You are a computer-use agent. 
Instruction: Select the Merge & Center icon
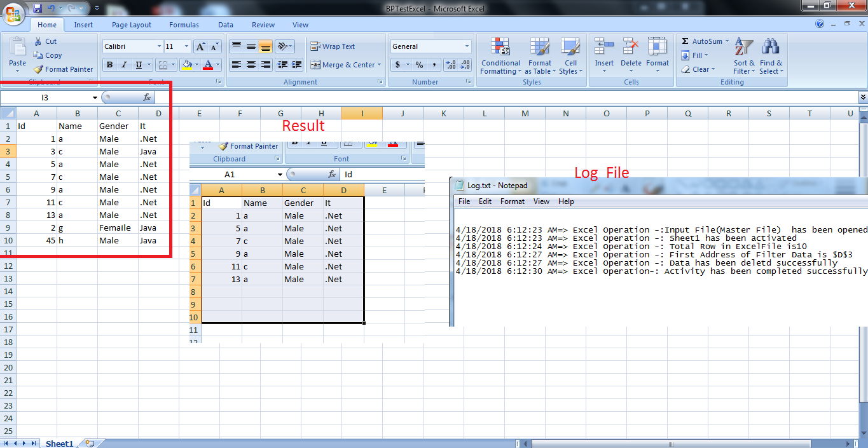[316, 65]
